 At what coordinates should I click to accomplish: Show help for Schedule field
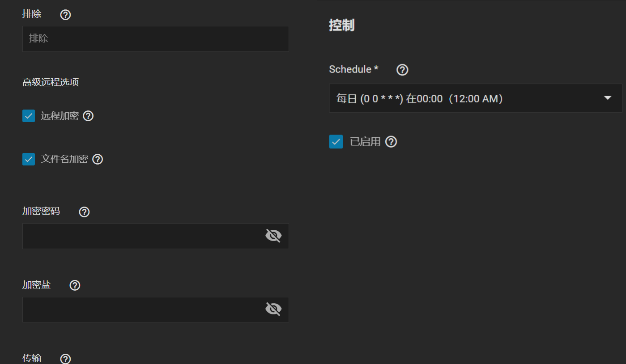[x=402, y=70]
